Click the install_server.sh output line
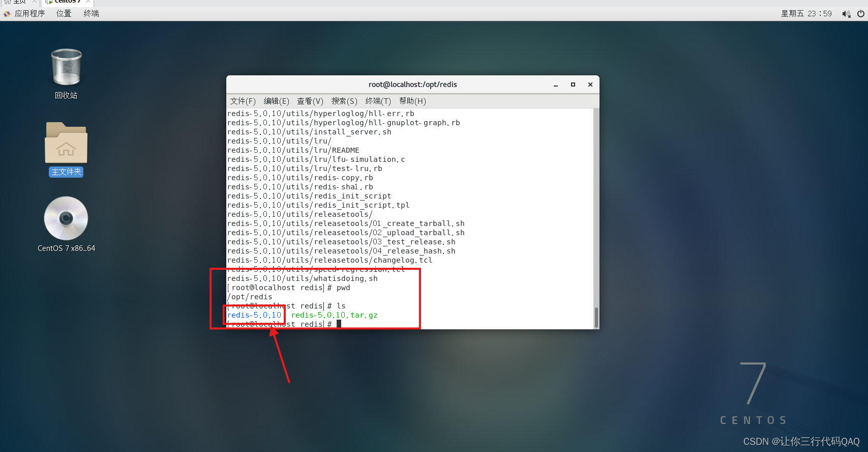 (x=309, y=132)
